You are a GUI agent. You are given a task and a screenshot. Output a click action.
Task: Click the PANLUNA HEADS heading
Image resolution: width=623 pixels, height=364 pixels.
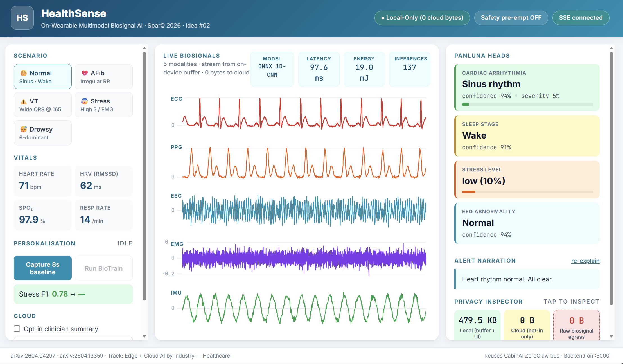click(482, 56)
